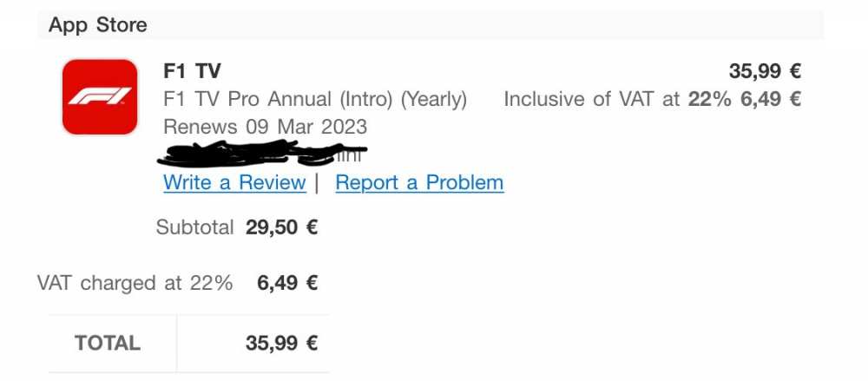Select the F1 TV Pro Annual (Intro) text

[279, 99]
